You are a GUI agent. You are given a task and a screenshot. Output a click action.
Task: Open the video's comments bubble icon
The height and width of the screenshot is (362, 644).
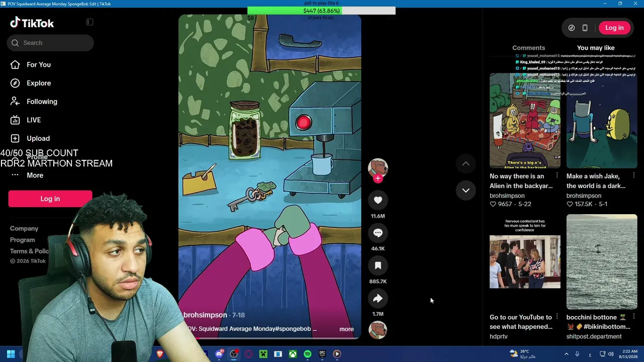coord(378,233)
